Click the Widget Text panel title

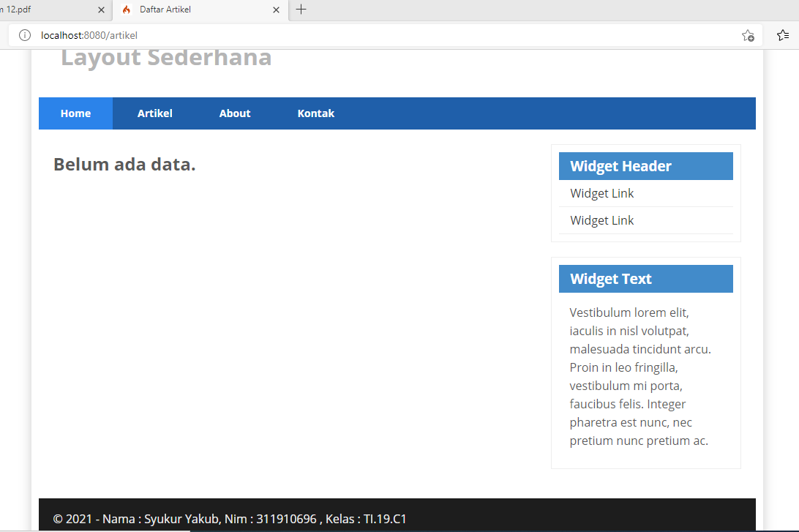(x=611, y=279)
